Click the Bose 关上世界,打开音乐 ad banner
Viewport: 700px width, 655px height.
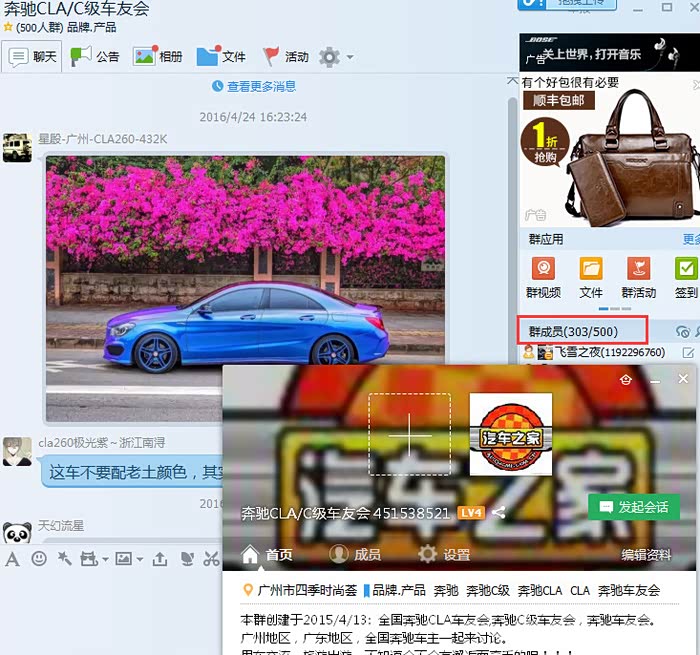(x=609, y=52)
